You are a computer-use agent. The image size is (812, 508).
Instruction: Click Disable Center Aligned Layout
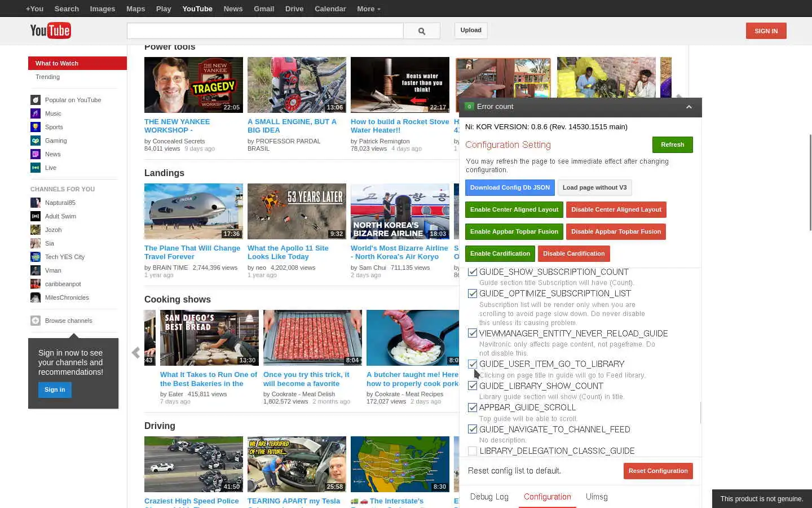coord(616,209)
